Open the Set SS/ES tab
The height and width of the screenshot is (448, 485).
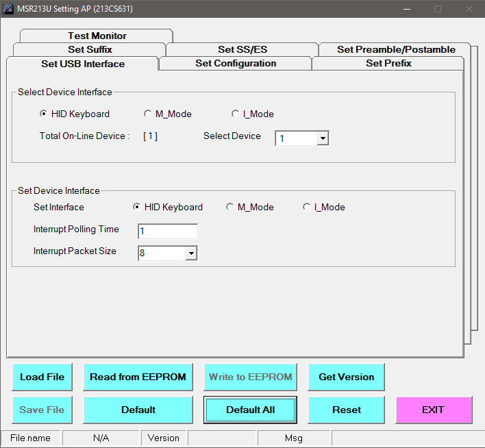(242, 49)
